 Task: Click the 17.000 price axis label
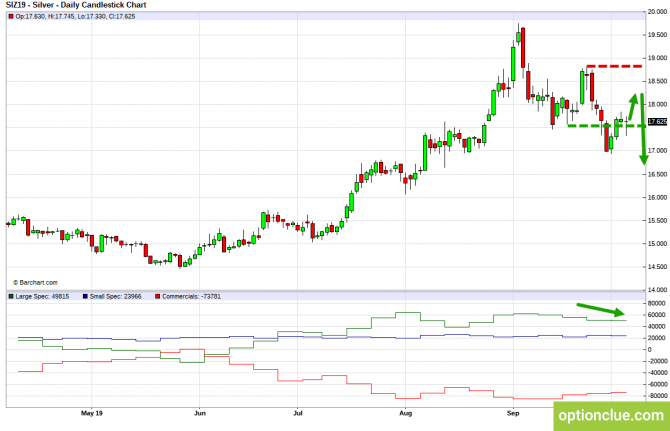click(657, 151)
